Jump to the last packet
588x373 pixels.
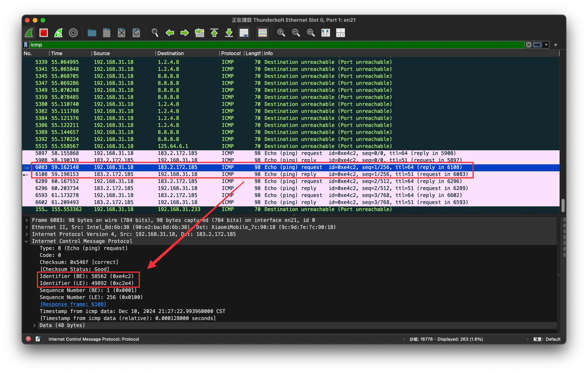click(229, 33)
